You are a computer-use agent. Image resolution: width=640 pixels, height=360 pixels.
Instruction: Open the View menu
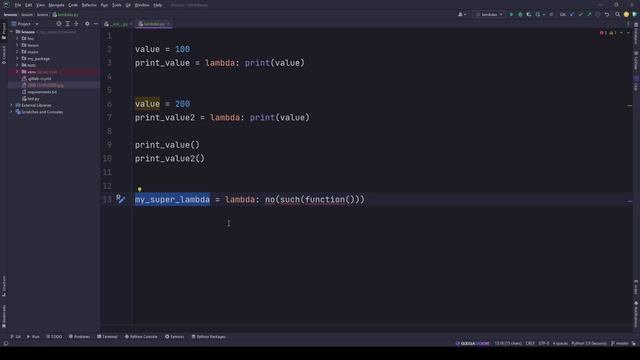pos(40,5)
